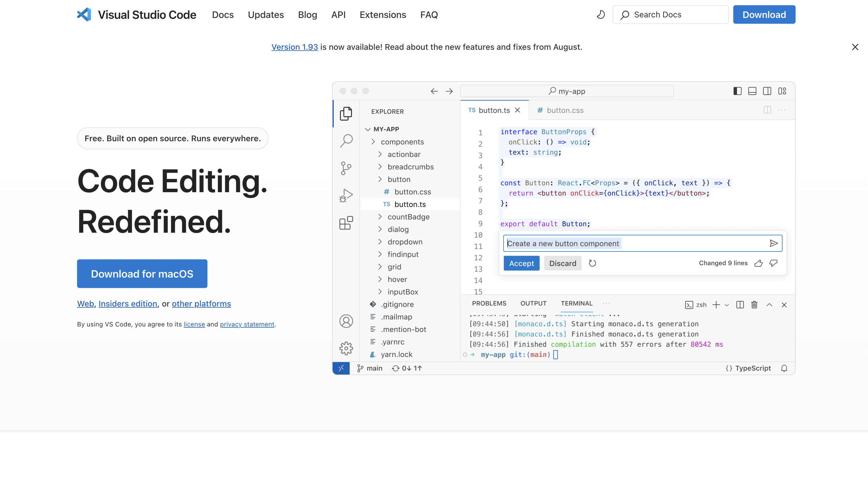Screen dimensions: 868x488
Task: Expand the breadcrumbs folder
Action: (380, 167)
